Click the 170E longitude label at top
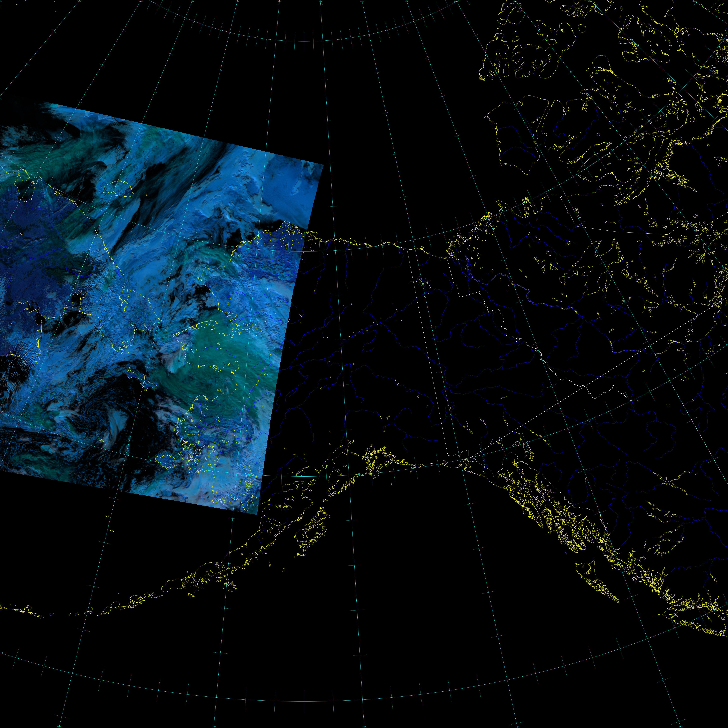728x728 pixels. 141,1
